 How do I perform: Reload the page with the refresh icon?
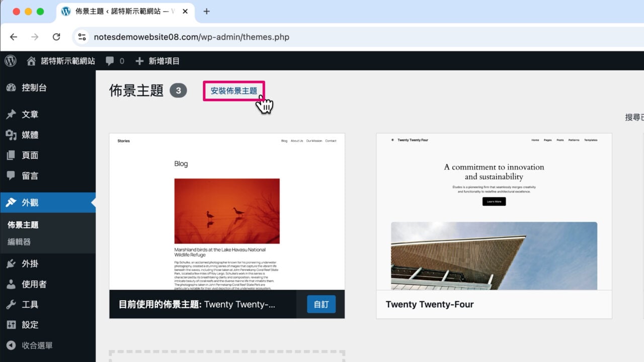pyautogui.click(x=56, y=36)
